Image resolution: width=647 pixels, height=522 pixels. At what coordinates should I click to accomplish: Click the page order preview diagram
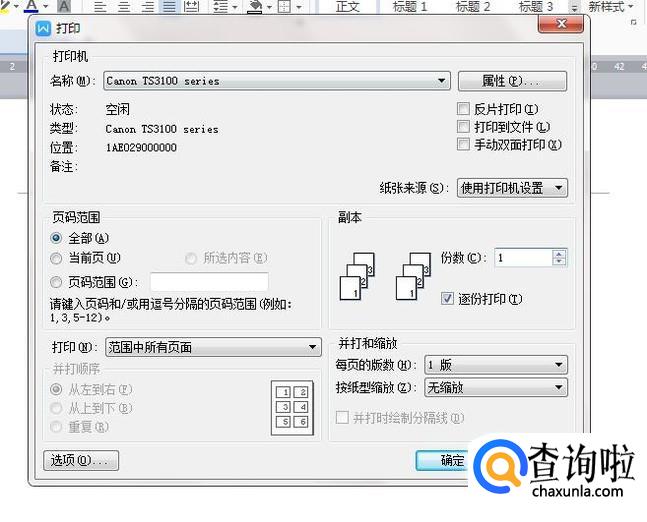tap(293, 408)
